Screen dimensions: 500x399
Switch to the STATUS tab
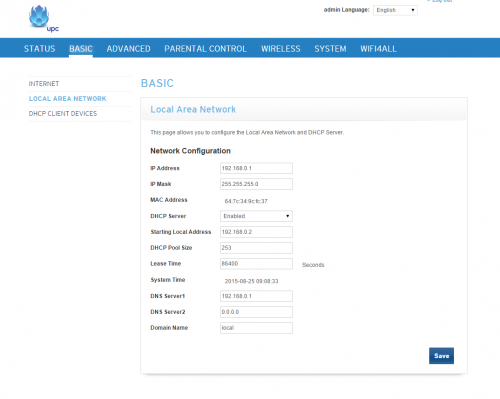[x=40, y=49]
